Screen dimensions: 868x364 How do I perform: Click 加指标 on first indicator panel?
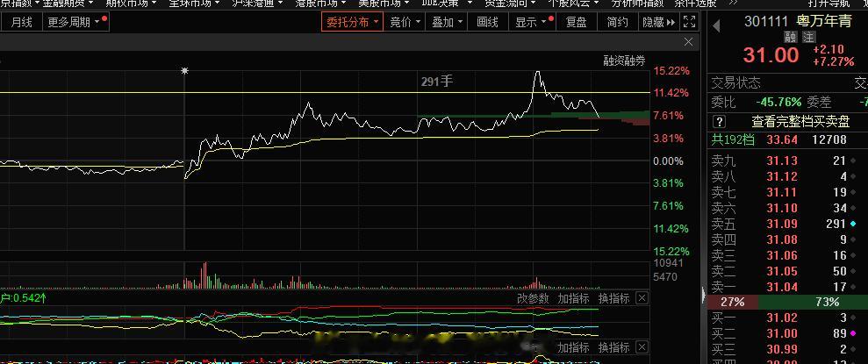coord(573,299)
